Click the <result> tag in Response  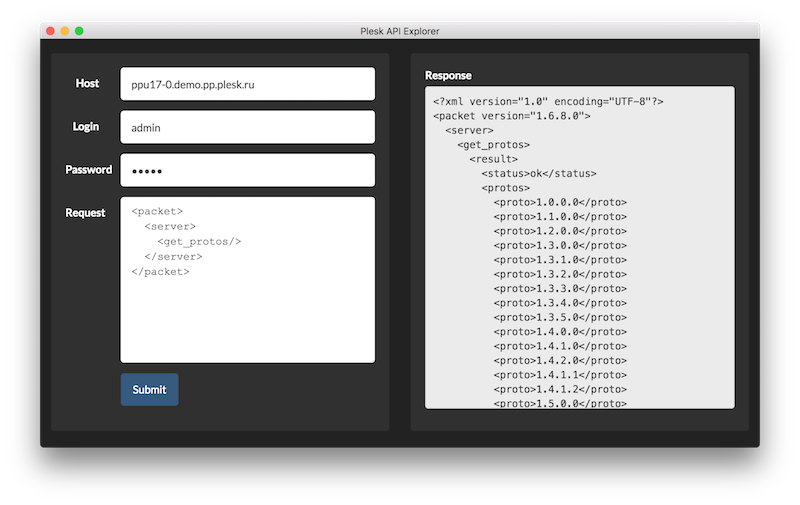tap(493, 159)
